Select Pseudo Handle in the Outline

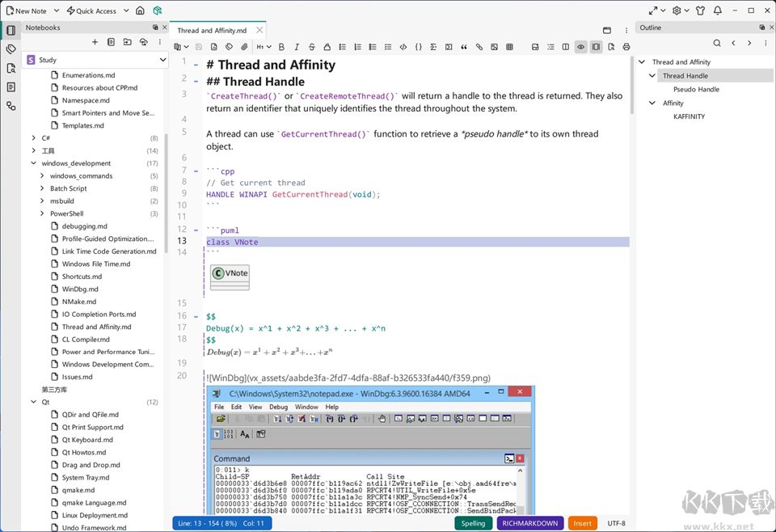point(696,90)
